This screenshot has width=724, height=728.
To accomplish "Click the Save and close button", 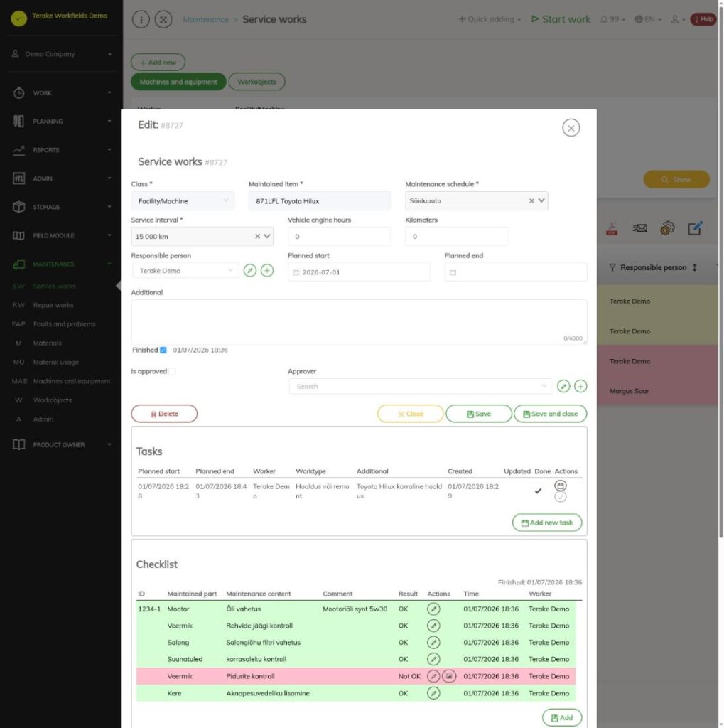I will (550, 414).
